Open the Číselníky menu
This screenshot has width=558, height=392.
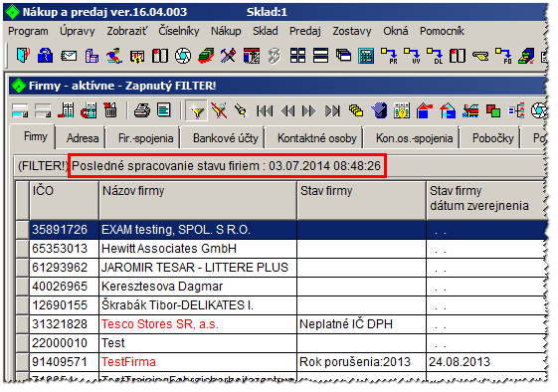[179, 31]
